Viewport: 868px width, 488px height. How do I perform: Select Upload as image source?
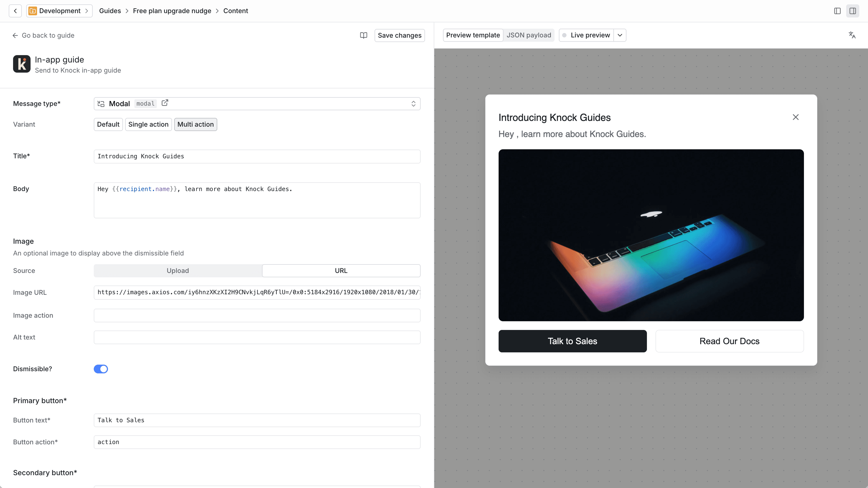(x=177, y=271)
